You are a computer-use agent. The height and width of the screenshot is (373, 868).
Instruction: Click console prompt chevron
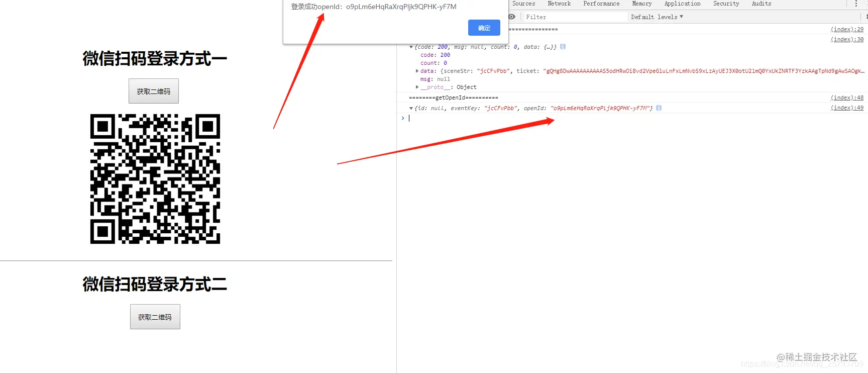pyautogui.click(x=403, y=118)
